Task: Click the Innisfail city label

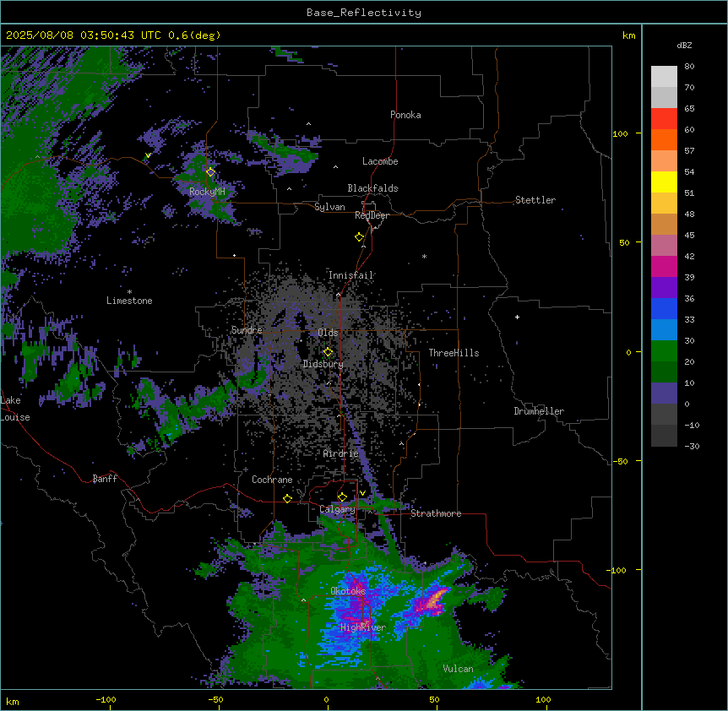Action: coord(350,275)
